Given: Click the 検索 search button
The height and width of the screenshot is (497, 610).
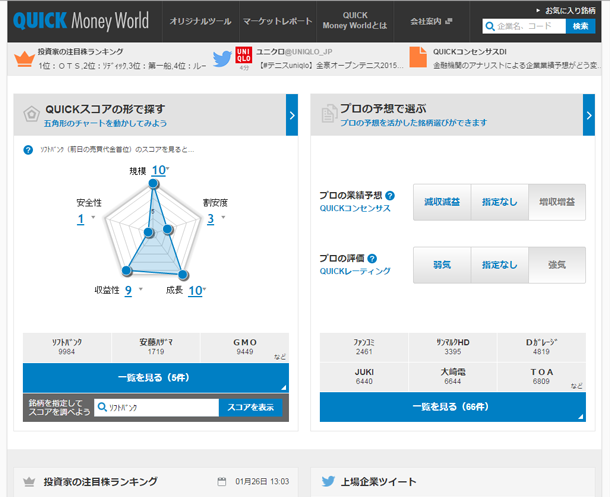Looking at the screenshot, I should (x=580, y=26).
